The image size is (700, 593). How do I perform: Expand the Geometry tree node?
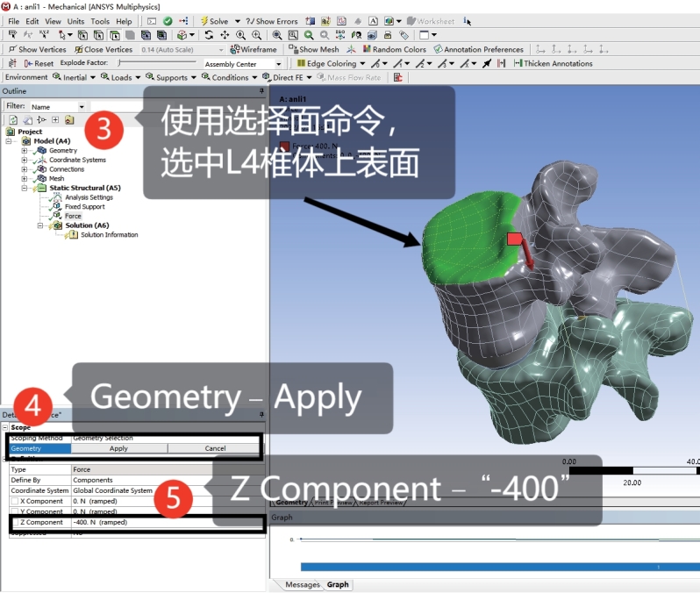click(24, 151)
